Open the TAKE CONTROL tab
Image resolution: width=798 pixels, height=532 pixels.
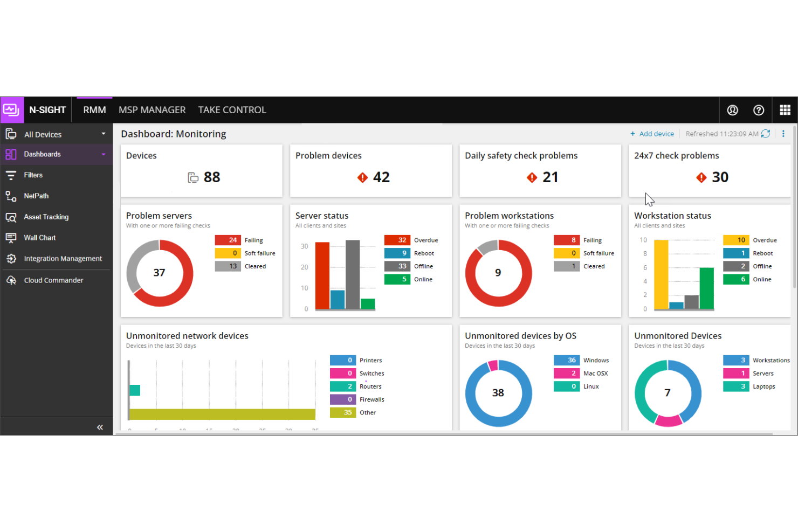coord(232,109)
